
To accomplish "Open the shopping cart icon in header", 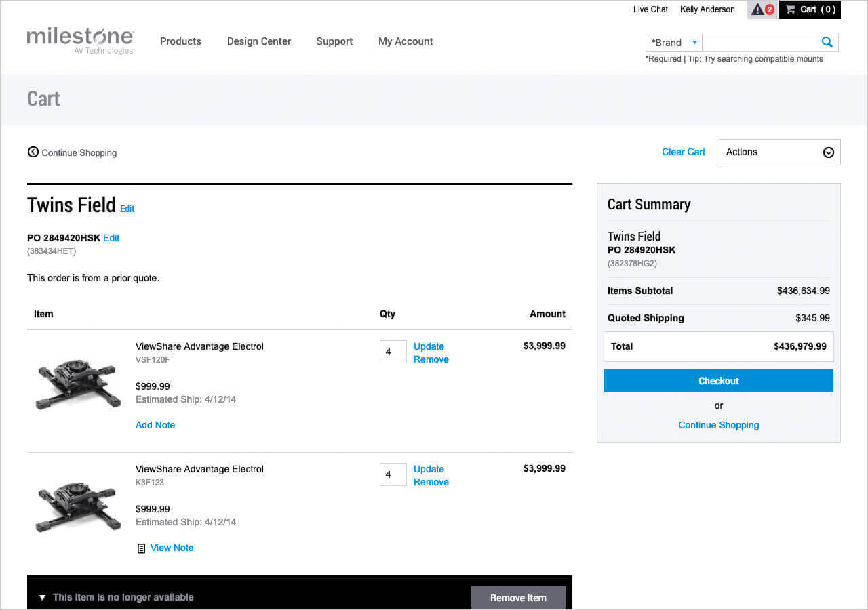I will coord(791,9).
